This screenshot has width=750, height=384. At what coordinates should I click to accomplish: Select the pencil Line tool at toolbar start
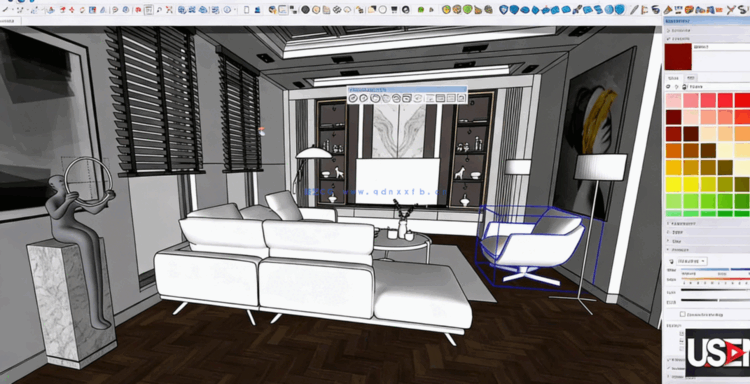(5, 10)
